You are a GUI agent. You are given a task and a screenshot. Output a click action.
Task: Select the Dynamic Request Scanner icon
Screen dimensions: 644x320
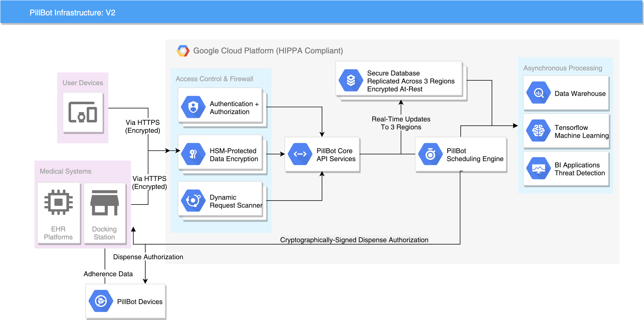[x=193, y=201]
